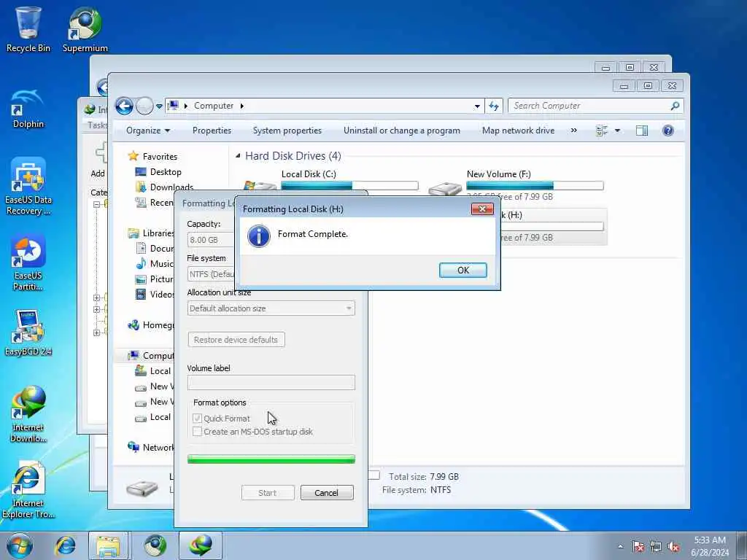Click Map network drive in toolbar
Screen dimensions: 747x560
point(519,131)
